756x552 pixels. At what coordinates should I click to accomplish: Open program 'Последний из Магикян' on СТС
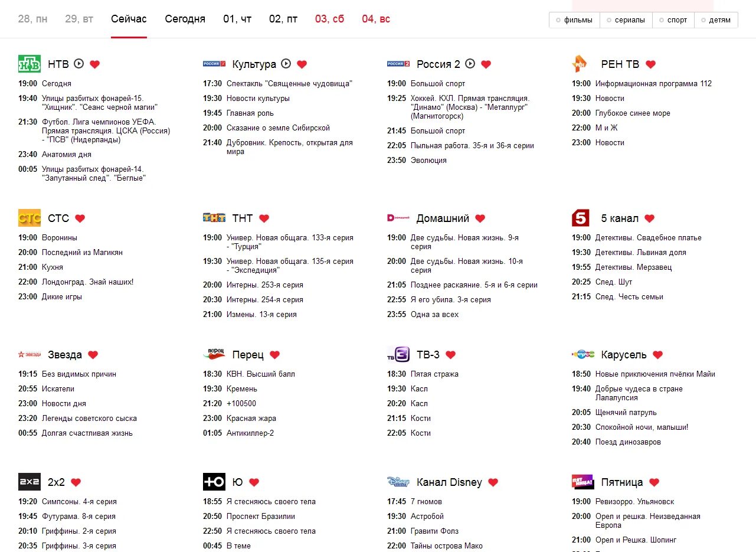tap(82, 252)
